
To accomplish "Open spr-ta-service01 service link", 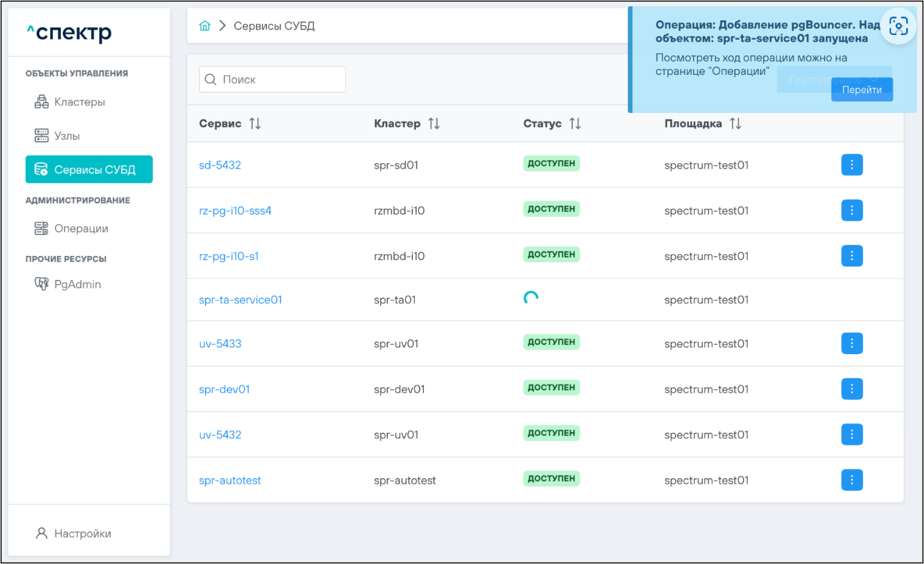I will tap(241, 300).
